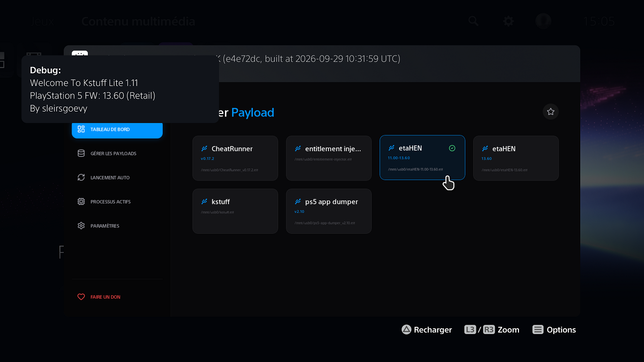Launch the kstuff payload card
The image size is (644, 362).
(235, 211)
